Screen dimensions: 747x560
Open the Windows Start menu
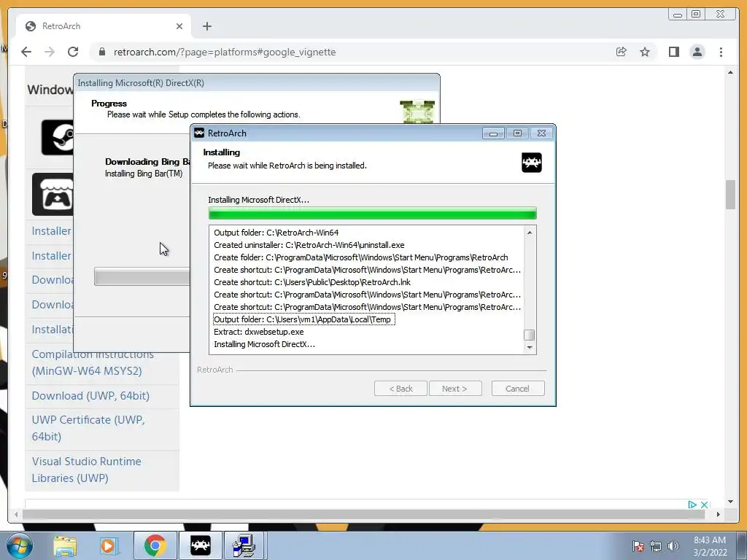(x=20, y=545)
